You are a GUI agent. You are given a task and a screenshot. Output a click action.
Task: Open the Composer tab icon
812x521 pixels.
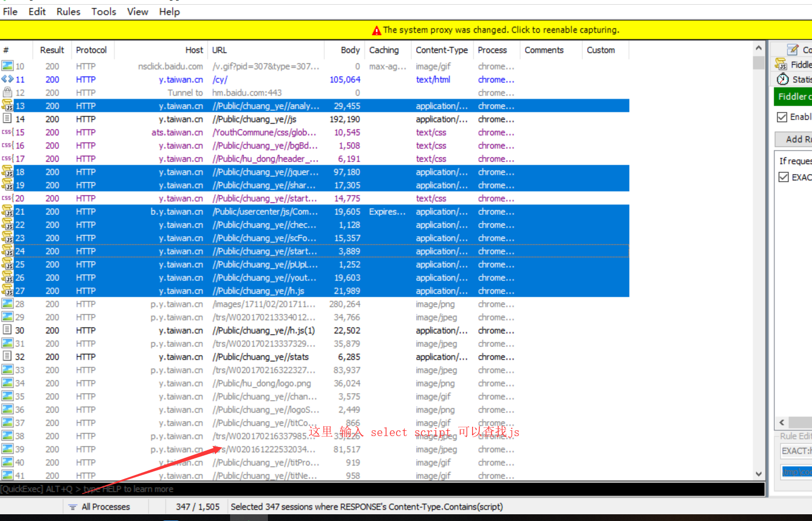pyautogui.click(x=793, y=50)
